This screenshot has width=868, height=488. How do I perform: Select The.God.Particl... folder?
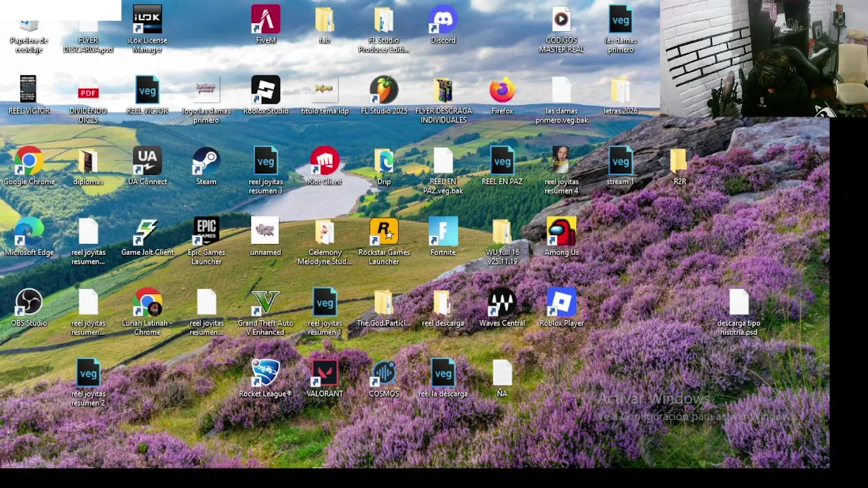click(x=384, y=302)
